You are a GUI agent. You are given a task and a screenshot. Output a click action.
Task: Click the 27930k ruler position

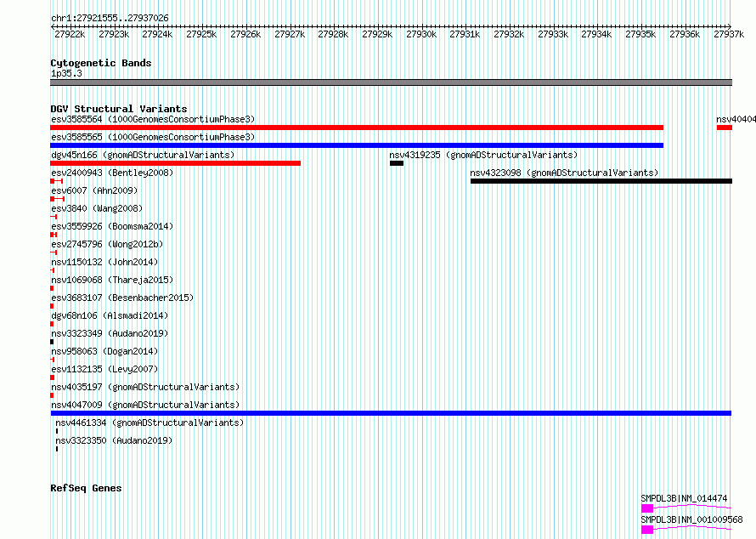coord(421,34)
